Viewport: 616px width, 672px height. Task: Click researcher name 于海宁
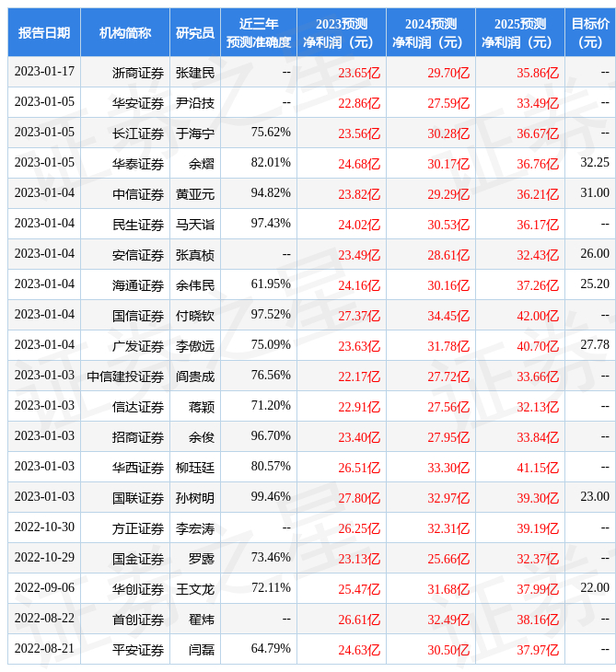tap(195, 133)
